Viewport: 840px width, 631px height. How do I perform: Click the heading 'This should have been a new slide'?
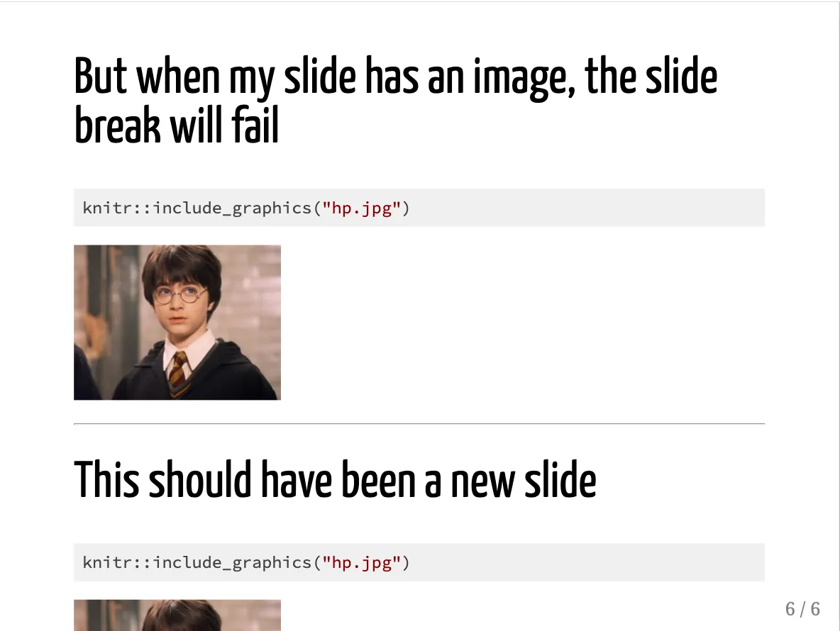335,479
